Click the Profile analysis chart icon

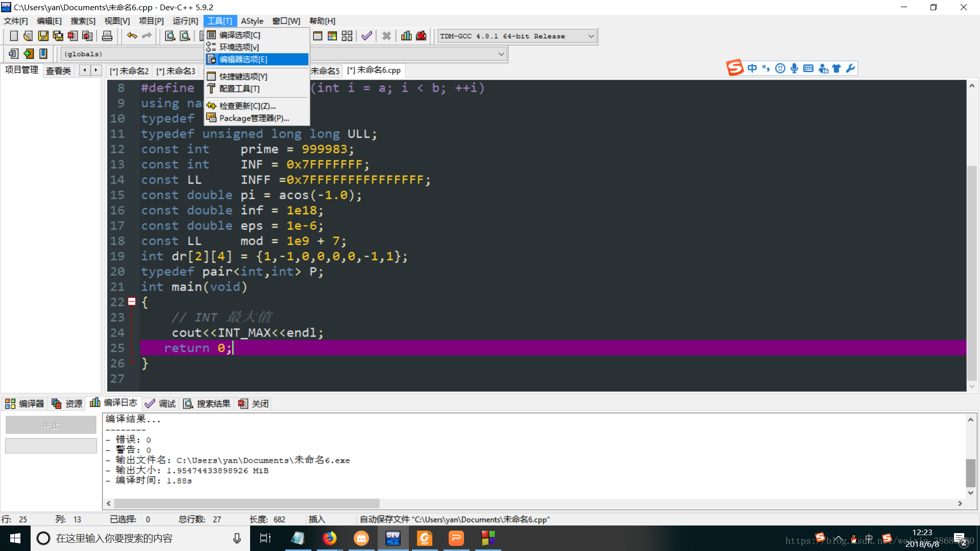click(x=406, y=36)
